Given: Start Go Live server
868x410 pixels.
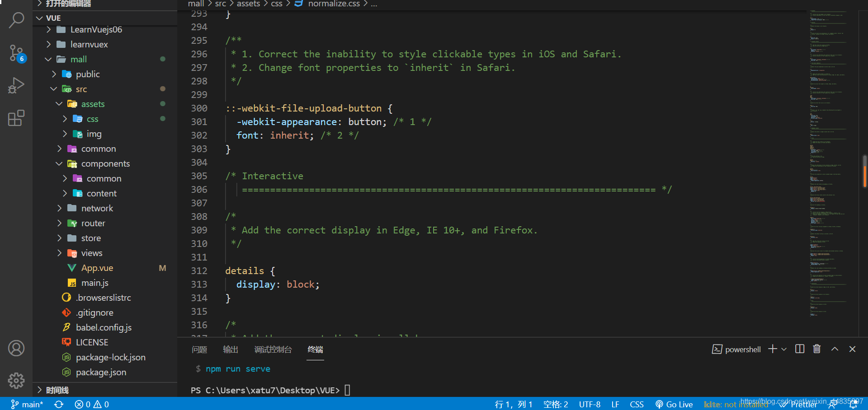Looking at the screenshot, I should (674, 404).
